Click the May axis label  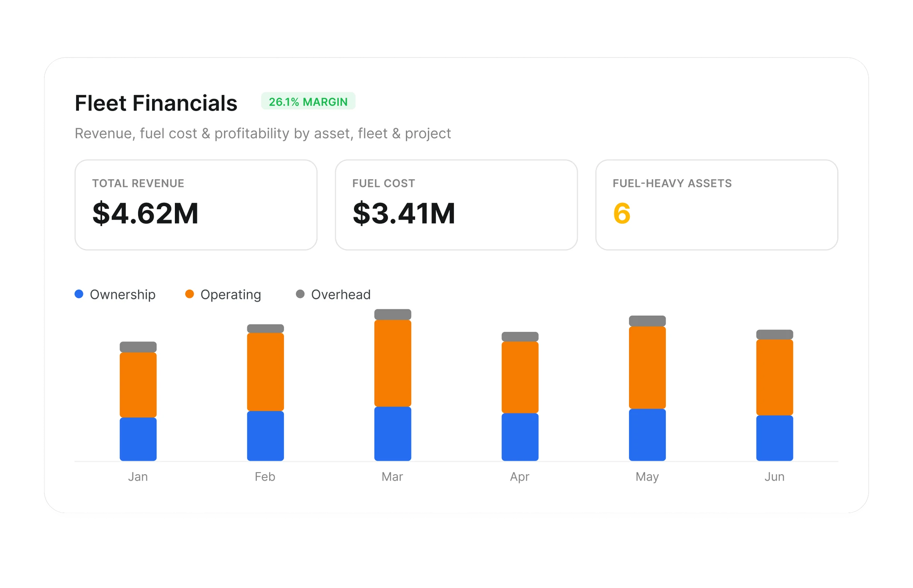click(647, 477)
